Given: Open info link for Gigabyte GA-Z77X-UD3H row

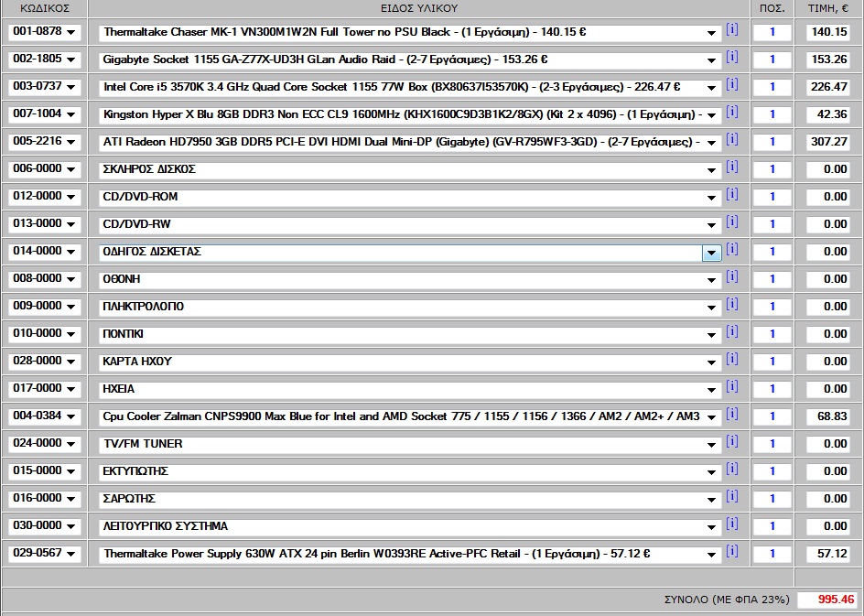Looking at the screenshot, I should click(x=732, y=57).
